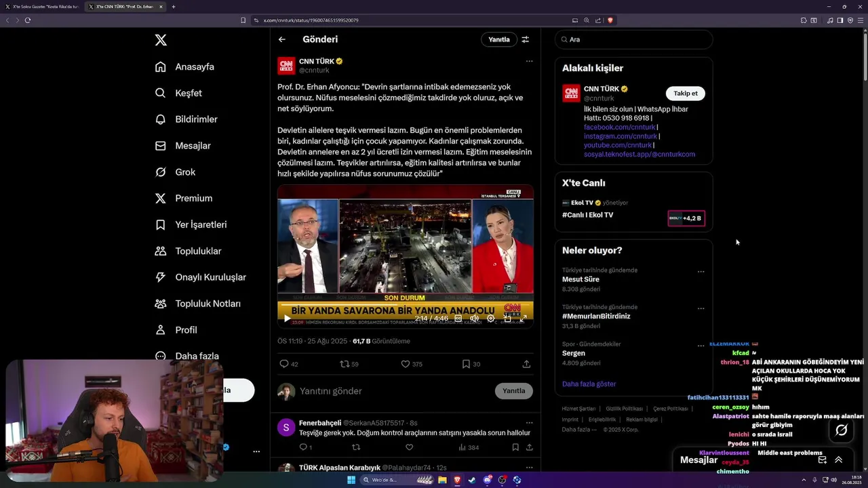Image resolution: width=868 pixels, height=488 pixels.
Task: Open facebook.com/cnnturk link
Action: [619, 127]
